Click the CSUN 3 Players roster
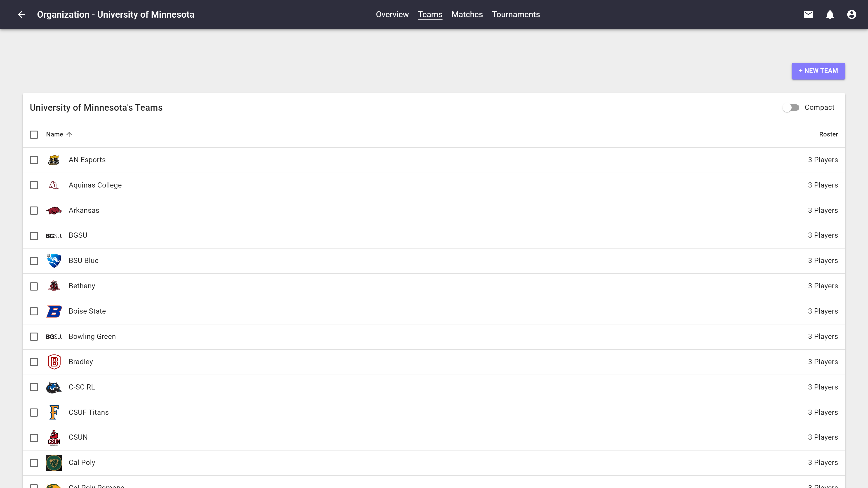Viewport: 868px width, 488px height. tap(823, 437)
